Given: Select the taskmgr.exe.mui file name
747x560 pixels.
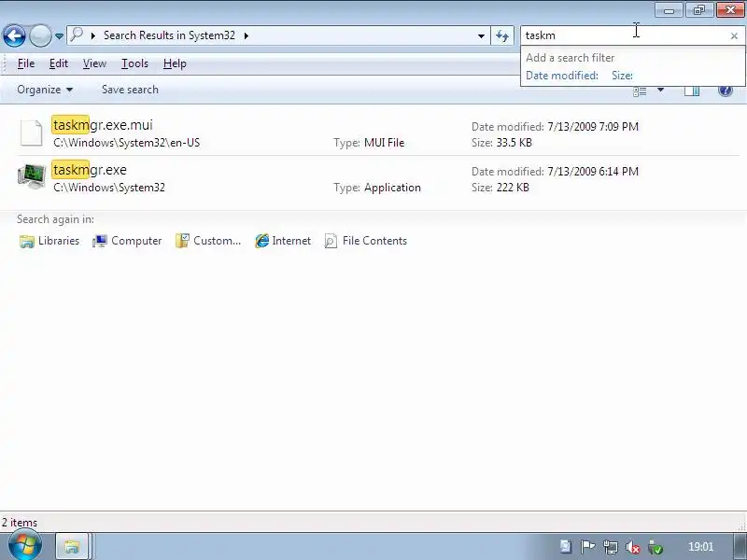Looking at the screenshot, I should (103, 125).
